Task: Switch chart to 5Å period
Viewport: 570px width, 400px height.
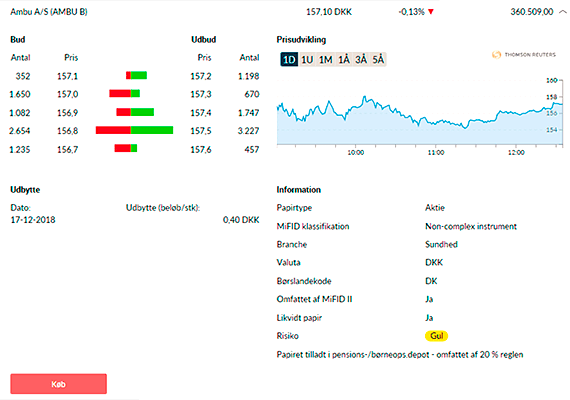Action: pyautogui.click(x=378, y=59)
